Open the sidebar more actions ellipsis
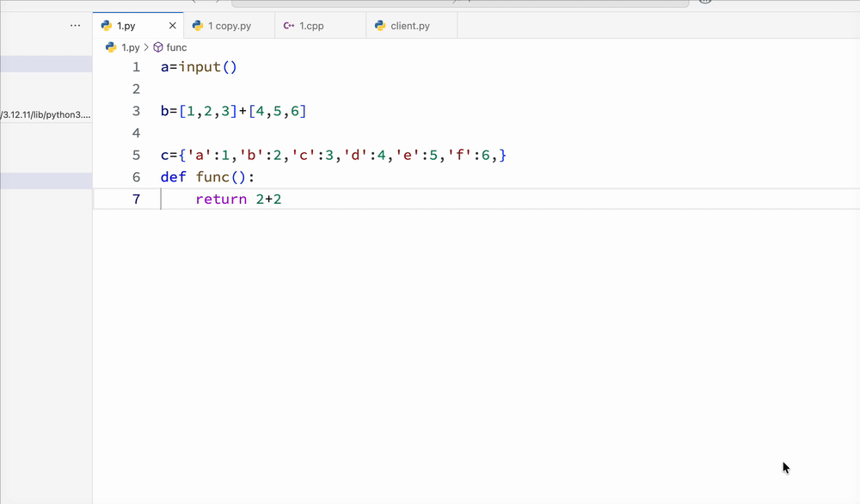860x504 pixels. tap(76, 26)
